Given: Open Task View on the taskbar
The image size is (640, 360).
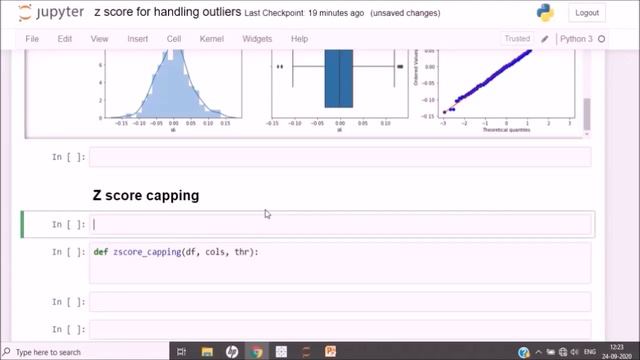Looking at the screenshot, I should coord(181,351).
